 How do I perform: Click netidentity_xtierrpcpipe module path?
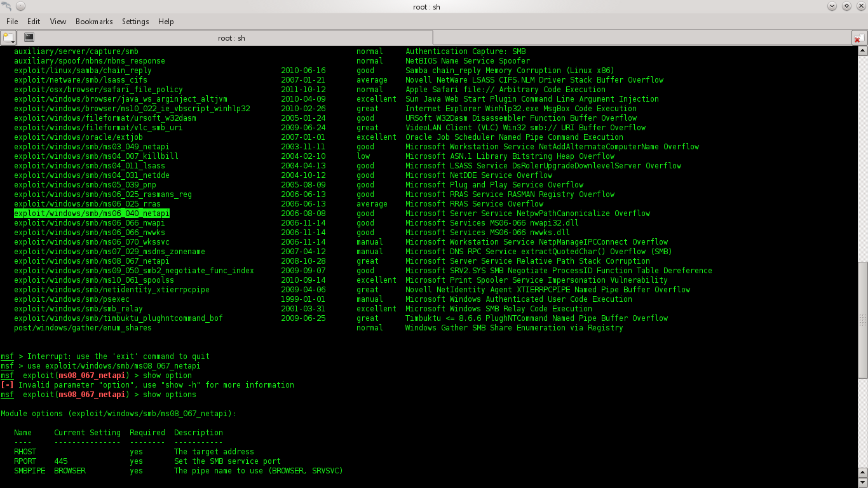tap(112, 290)
